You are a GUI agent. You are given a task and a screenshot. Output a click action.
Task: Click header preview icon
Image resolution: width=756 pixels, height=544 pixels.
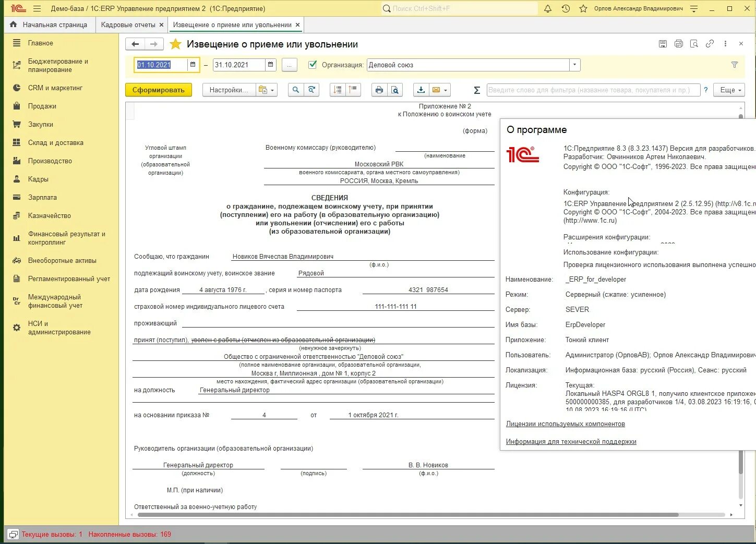click(x=694, y=44)
